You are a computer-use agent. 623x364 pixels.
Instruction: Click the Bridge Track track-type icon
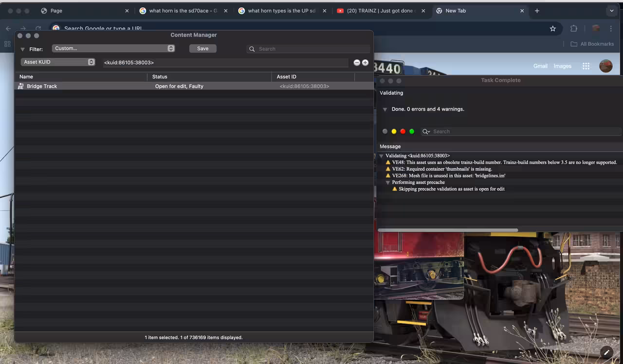point(21,86)
